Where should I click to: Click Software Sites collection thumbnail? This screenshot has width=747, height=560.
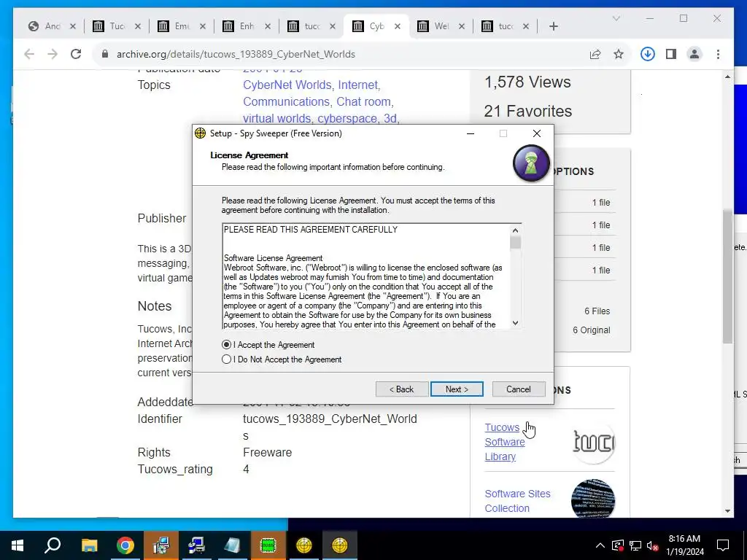pos(593,499)
